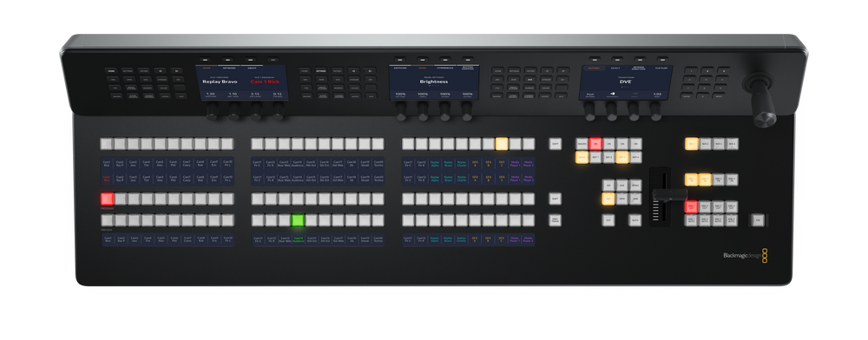Click the PREV TRANS button

click(x=555, y=220)
